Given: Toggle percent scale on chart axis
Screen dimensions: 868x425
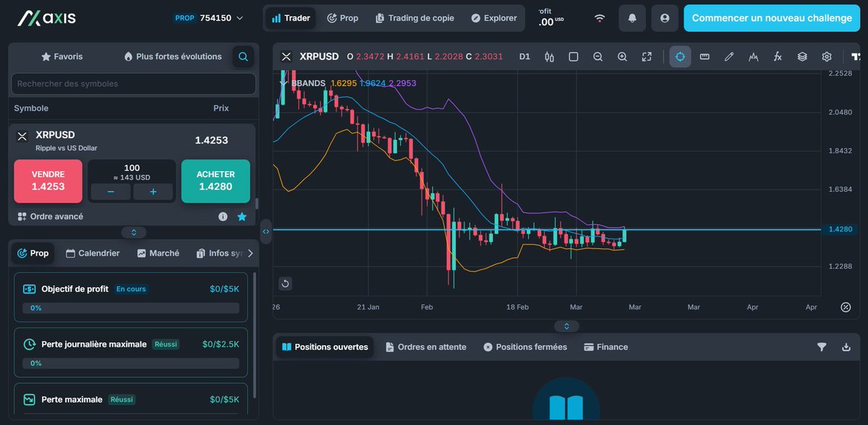Looking at the screenshot, I should click(846, 307).
